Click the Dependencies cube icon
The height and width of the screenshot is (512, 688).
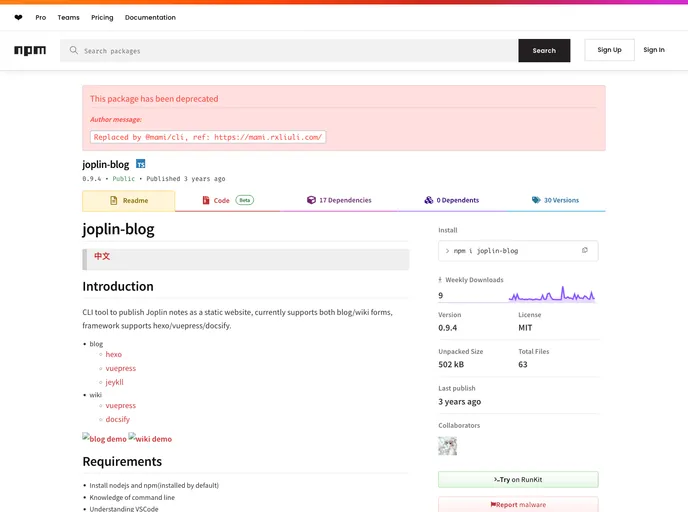coord(311,200)
